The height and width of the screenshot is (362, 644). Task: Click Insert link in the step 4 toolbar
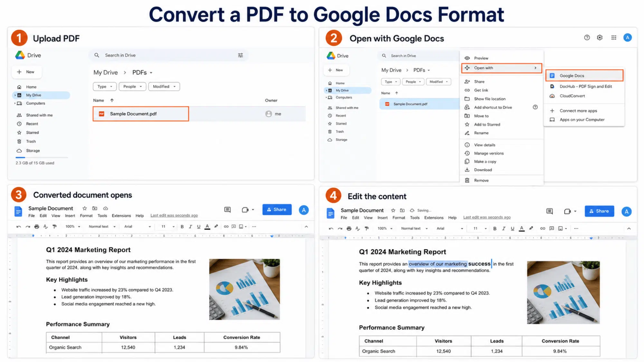543,228
